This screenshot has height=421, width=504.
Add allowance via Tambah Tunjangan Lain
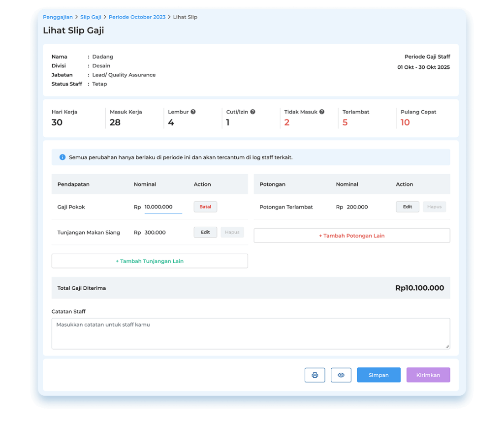tap(150, 261)
